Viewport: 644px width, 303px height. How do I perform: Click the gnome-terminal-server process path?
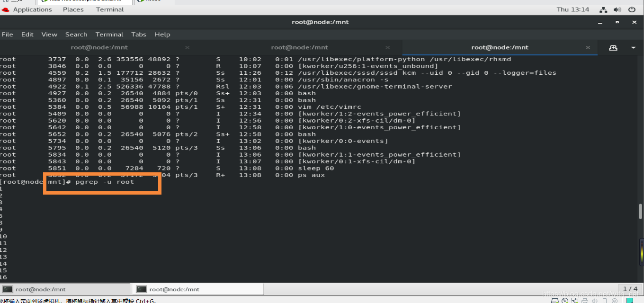(375, 87)
